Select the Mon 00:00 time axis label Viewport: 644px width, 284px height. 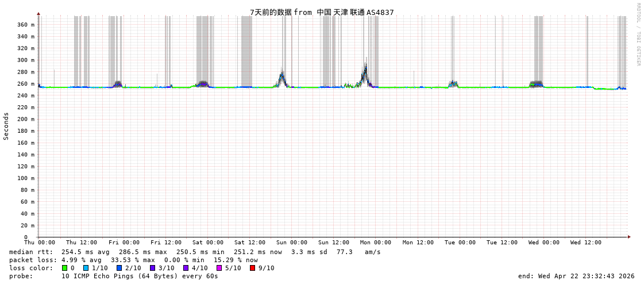[376, 243]
